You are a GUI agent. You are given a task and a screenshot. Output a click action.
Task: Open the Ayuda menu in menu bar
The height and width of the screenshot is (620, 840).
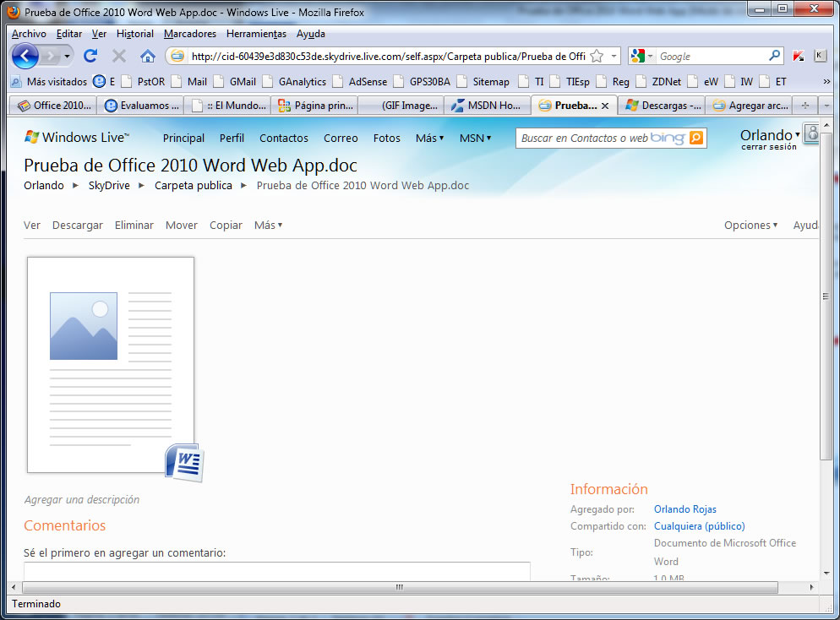311,34
